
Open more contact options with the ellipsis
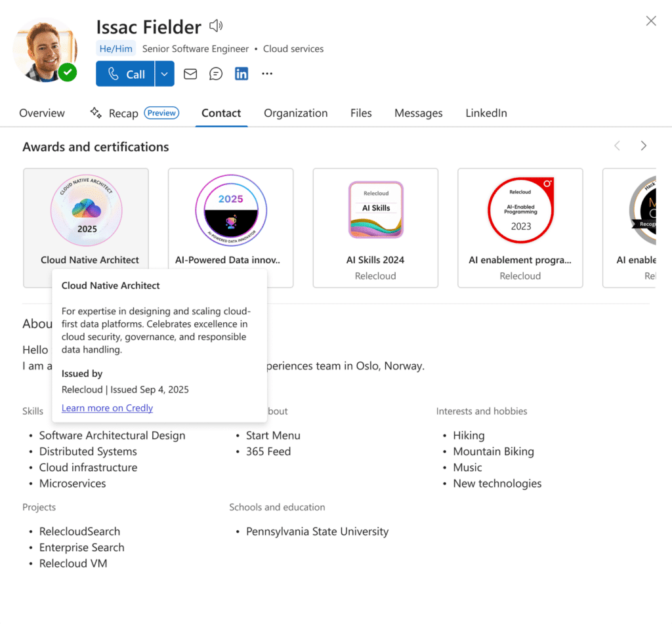(x=266, y=73)
